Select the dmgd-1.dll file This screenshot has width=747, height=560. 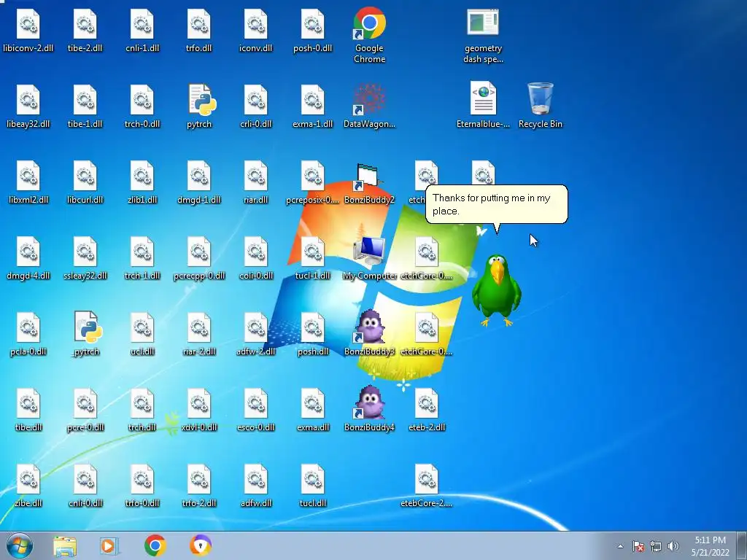pyautogui.click(x=198, y=182)
